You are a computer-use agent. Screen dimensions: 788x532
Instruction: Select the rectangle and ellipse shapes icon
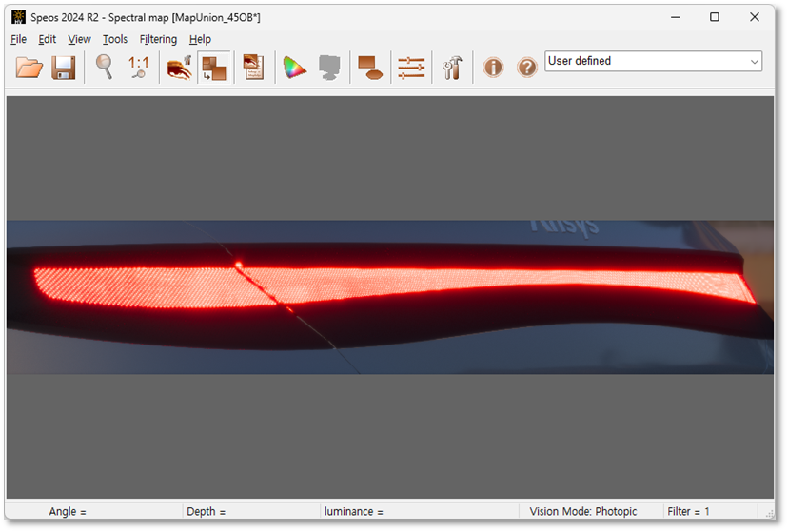click(x=370, y=68)
